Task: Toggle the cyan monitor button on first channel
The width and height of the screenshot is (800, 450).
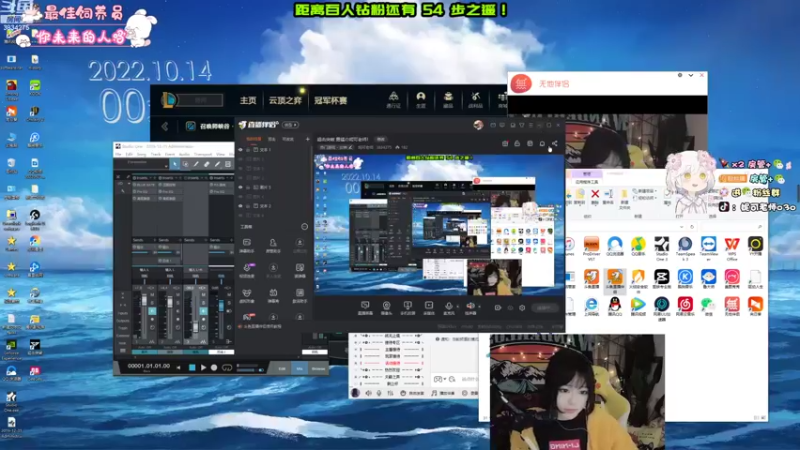Action: [x=152, y=311]
